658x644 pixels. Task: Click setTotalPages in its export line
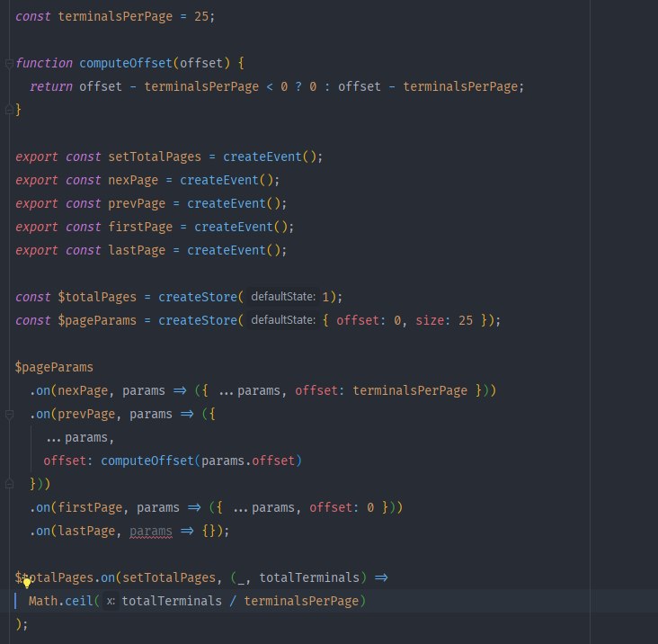coord(155,157)
